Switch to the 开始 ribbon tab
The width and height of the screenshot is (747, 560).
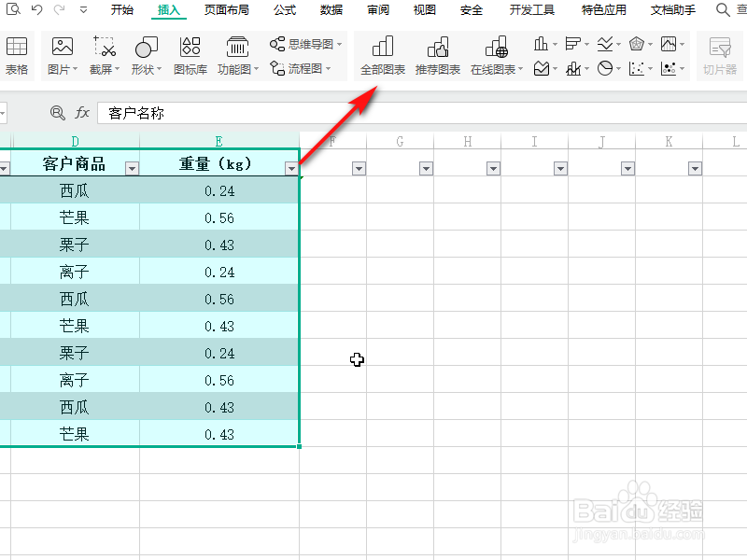tap(122, 10)
